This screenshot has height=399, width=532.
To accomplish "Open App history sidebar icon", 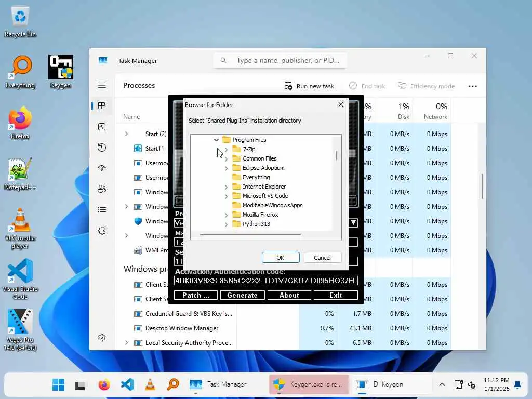I will [102, 148].
